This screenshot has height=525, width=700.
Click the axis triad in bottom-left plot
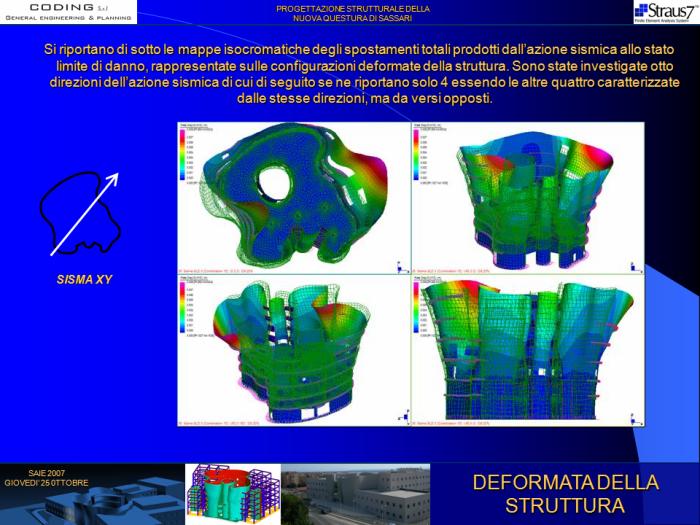coord(400,416)
